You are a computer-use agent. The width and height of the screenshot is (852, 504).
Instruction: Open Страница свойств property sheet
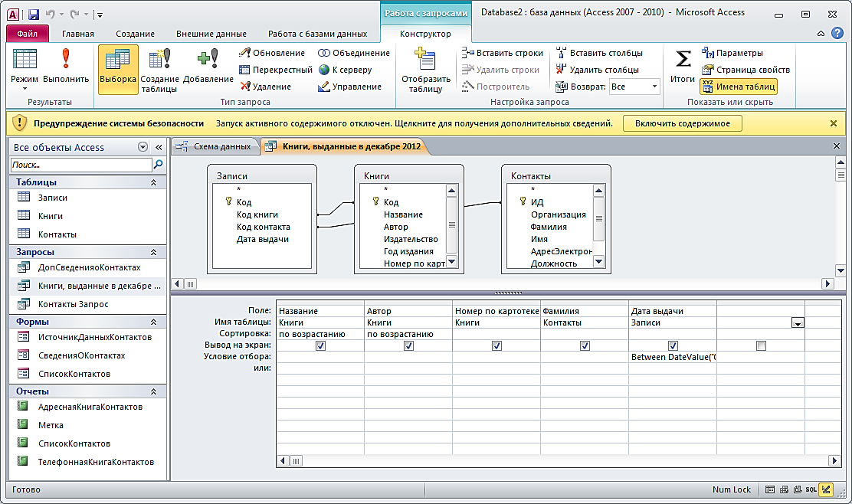point(745,70)
